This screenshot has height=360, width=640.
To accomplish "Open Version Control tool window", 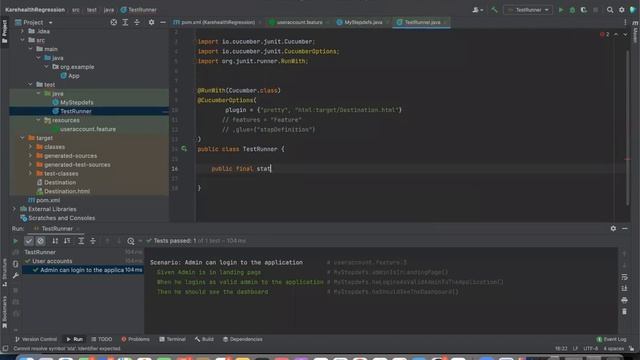I will pyautogui.click(x=36, y=339).
